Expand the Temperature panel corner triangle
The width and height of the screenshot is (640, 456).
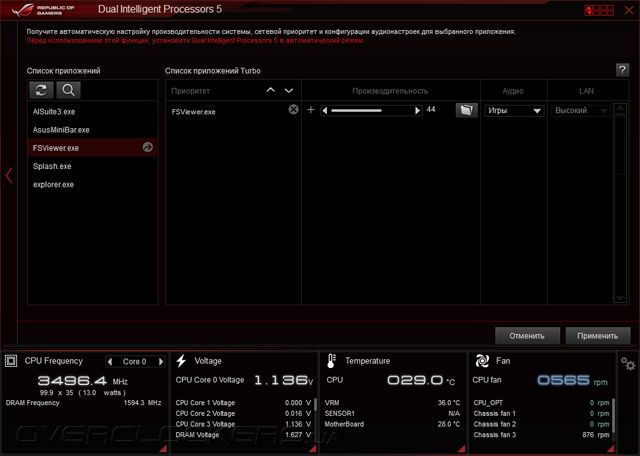462,449
